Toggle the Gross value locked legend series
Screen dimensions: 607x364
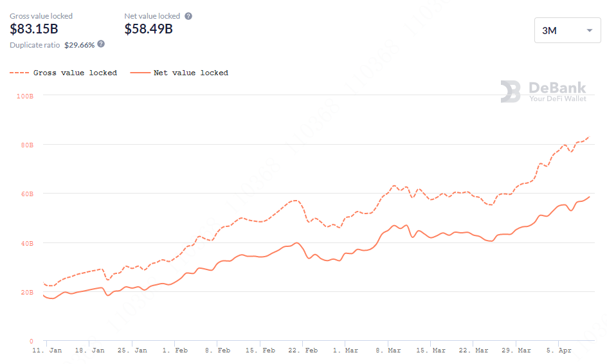click(63, 73)
